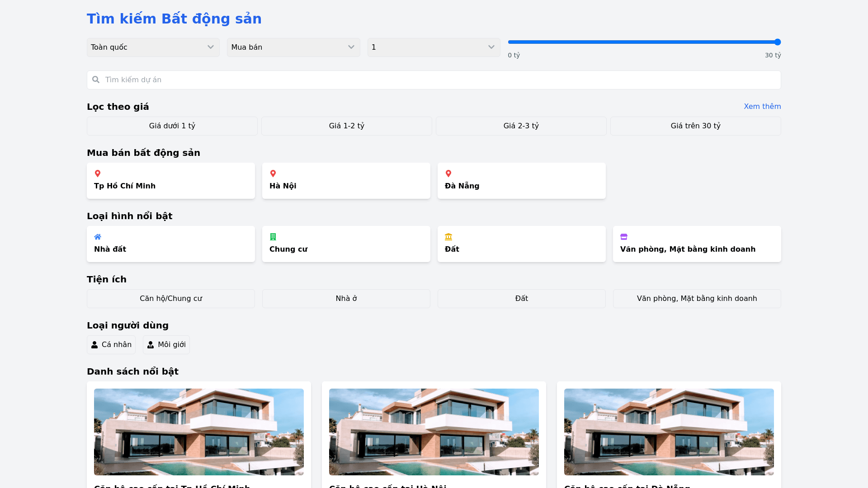The height and width of the screenshot is (488, 868).
Task: Open the Mua bán transaction type dropdown
Action: [x=293, y=47]
